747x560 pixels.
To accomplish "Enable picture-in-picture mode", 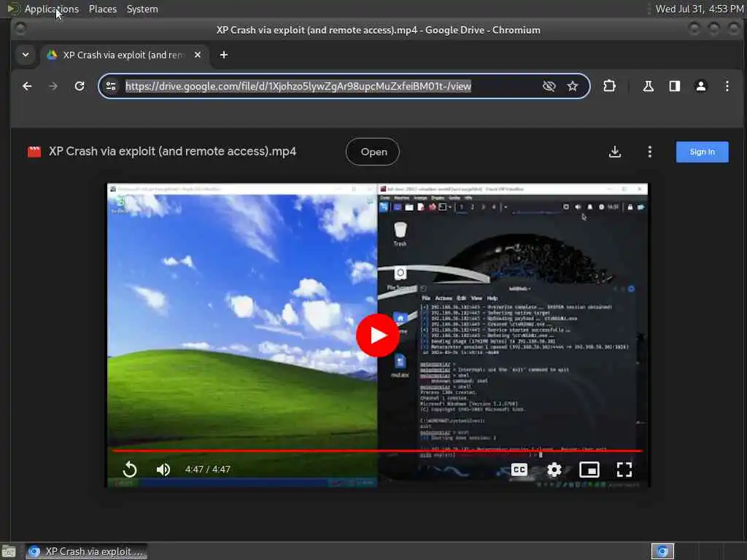I will point(589,470).
